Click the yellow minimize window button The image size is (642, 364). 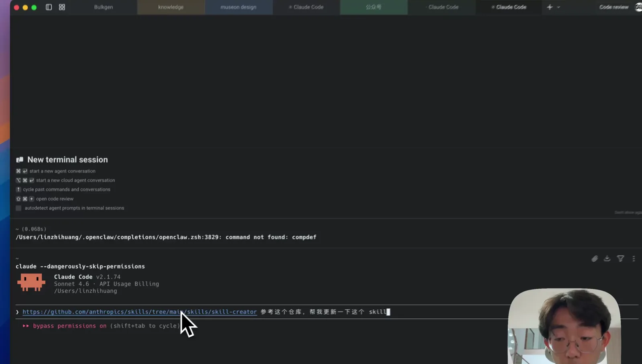[25, 7]
